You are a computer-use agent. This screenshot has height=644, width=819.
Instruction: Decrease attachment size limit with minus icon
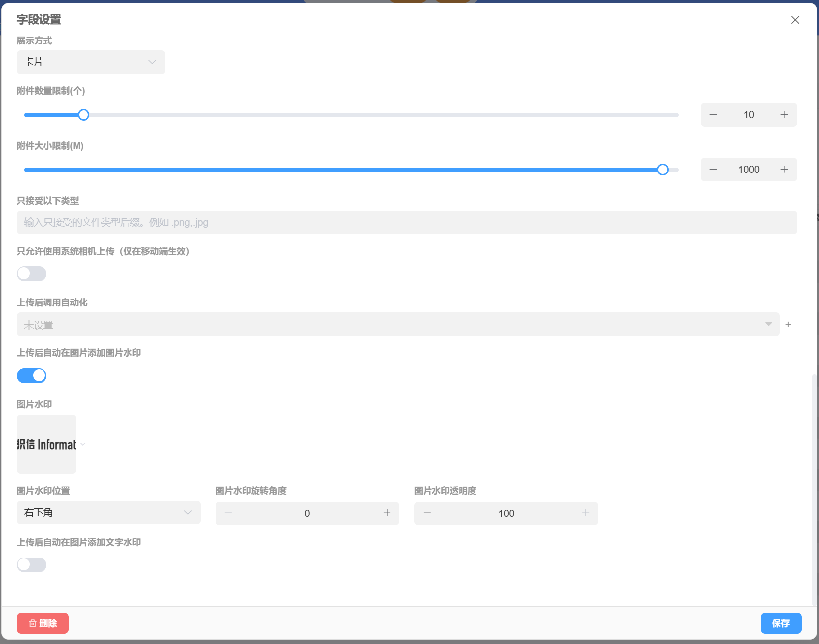coord(713,170)
